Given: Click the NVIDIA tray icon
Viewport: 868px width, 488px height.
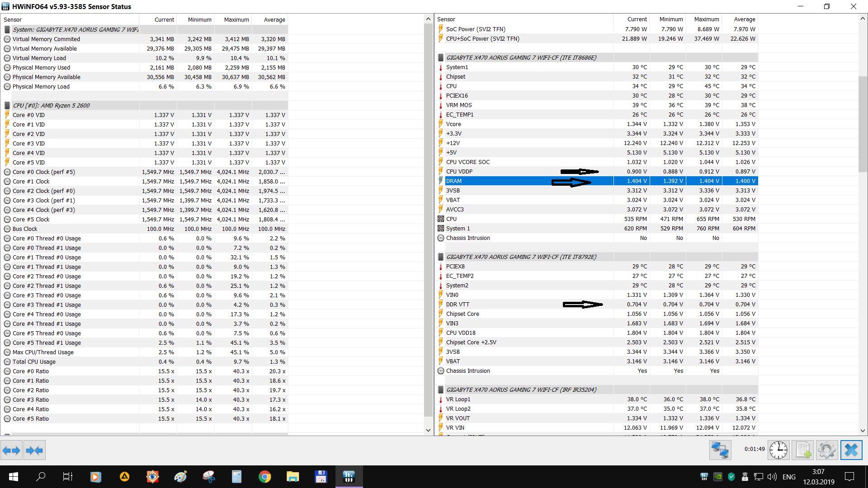Looking at the screenshot, I should [717, 477].
